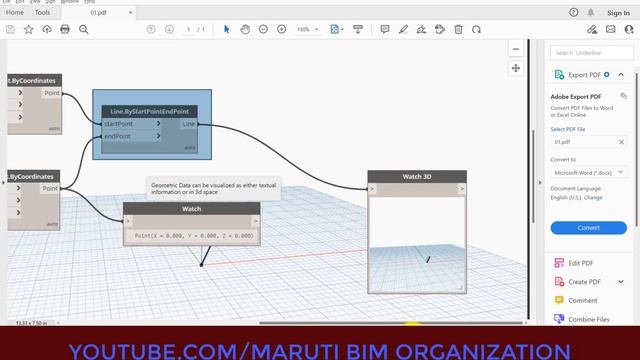Go to previous page arrow icon
This screenshot has width=640, height=360.
pyautogui.click(x=151, y=29)
